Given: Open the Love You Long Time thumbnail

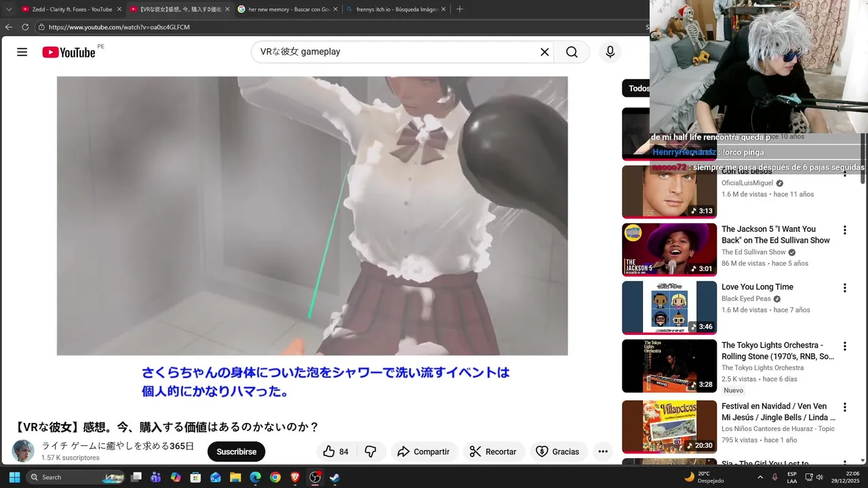Looking at the screenshot, I should click(669, 308).
